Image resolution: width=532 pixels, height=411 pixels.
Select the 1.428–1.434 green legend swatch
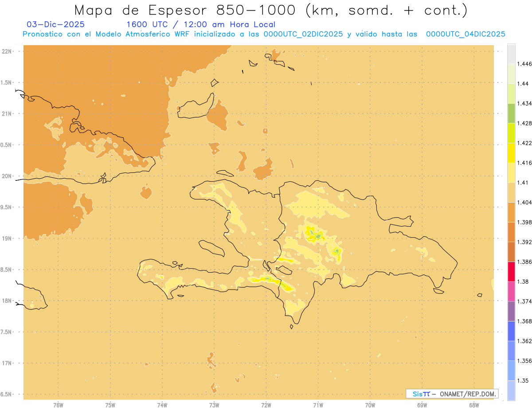point(511,113)
